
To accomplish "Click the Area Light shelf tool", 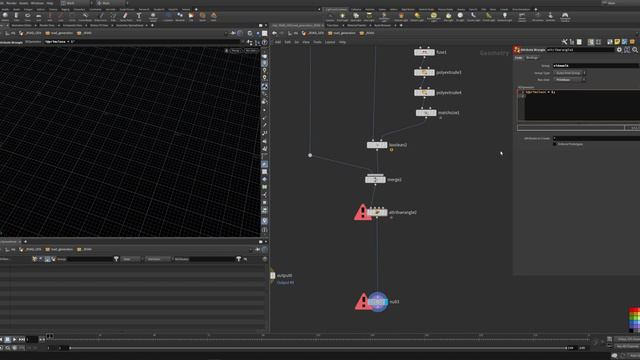I will (x=369, y=16).
